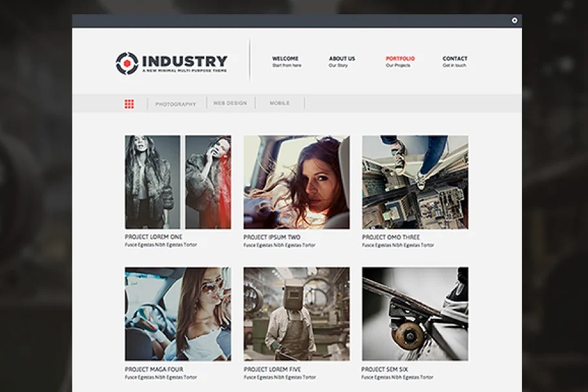The width and height of the screenshot is (588, 392).
Task: Filter portfolio by Mobile
Action: click(x=279, y=103)
